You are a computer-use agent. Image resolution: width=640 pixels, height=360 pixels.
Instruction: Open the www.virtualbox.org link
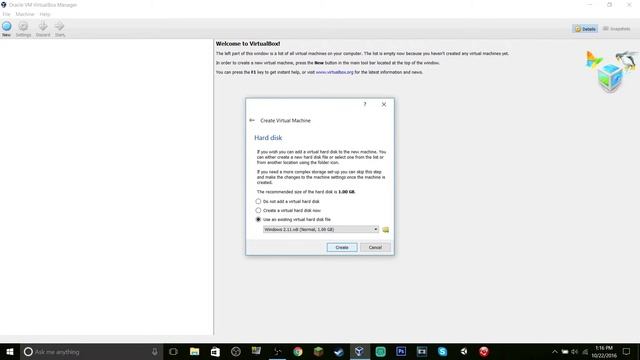(334, 72)
